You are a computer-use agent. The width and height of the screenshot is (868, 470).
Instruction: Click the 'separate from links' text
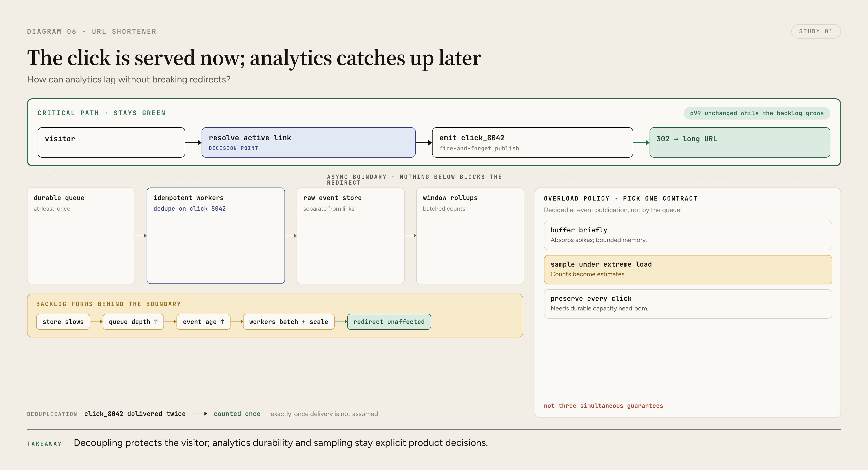point(329,208)
